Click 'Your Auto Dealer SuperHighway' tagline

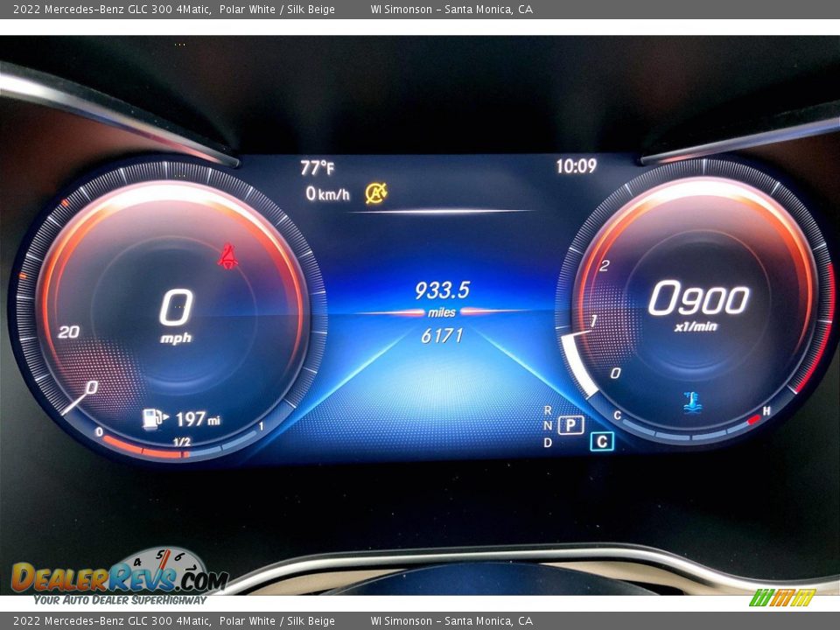pos(120,599)
